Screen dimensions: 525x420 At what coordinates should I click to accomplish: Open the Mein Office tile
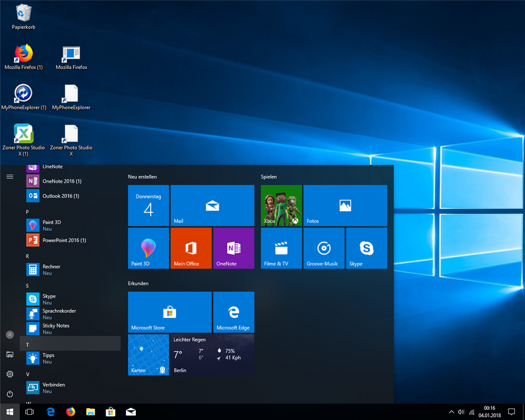pos(191,248)
